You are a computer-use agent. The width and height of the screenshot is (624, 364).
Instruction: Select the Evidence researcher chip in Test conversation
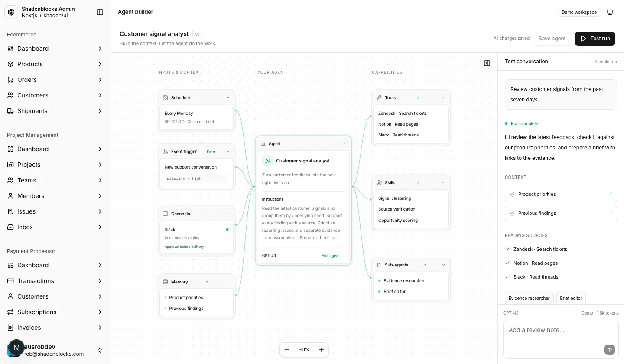[529, 298]
